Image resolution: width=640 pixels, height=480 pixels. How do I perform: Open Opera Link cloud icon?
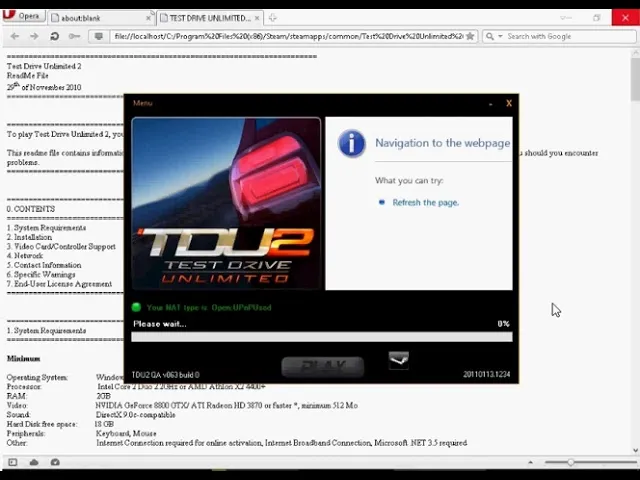(x=34, y=462)
